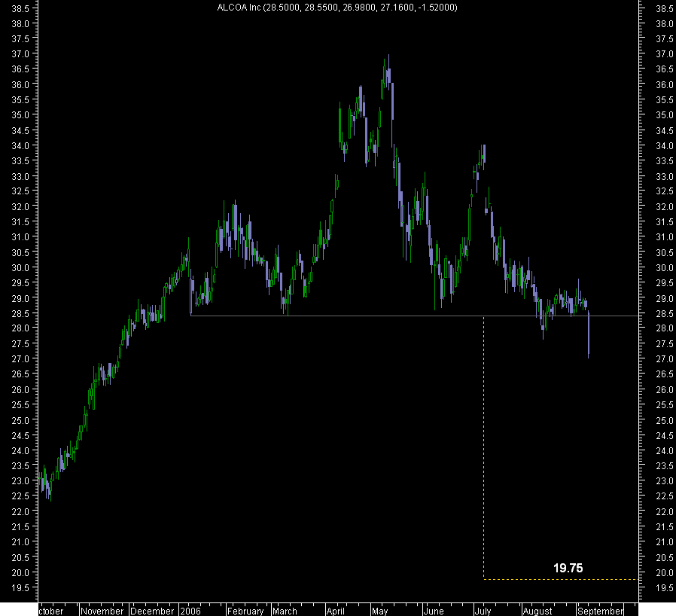The width and height of the screenshot is (676, 616).
Task: Click the ALCOA Inc chart title text
Action: 337,8
